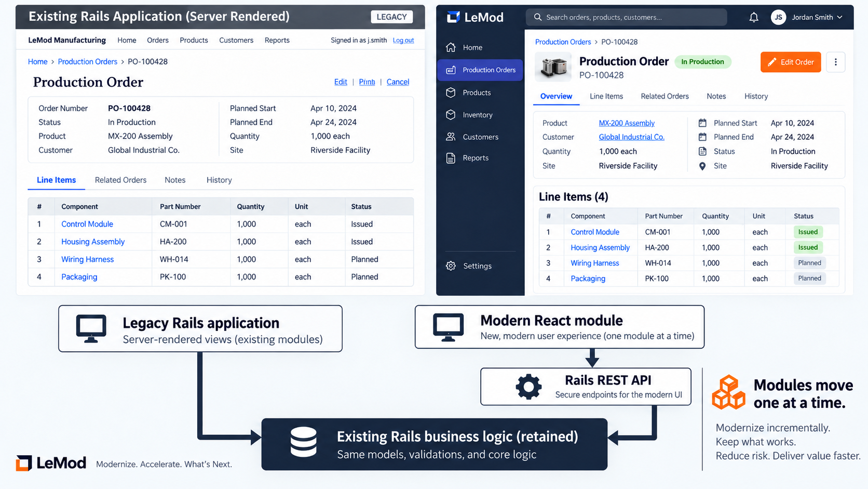Open History tab in modern module
868x489 pixels.
756,96
